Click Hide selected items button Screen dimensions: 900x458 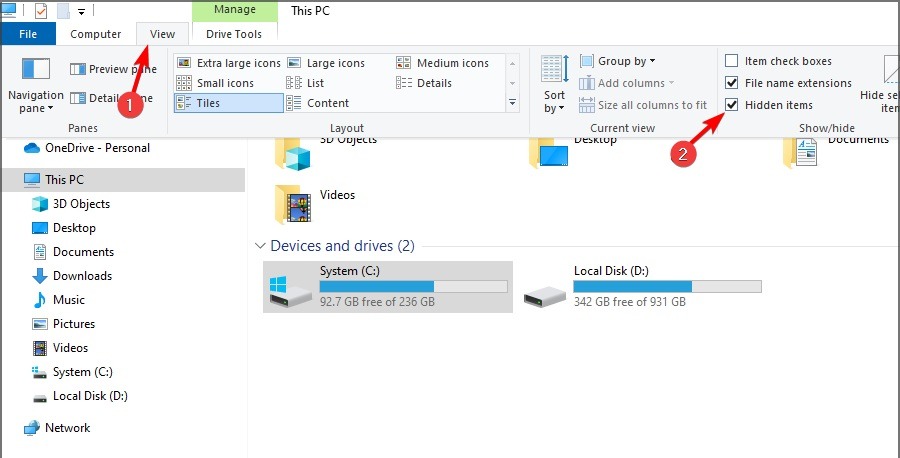(x=879, y=84)
